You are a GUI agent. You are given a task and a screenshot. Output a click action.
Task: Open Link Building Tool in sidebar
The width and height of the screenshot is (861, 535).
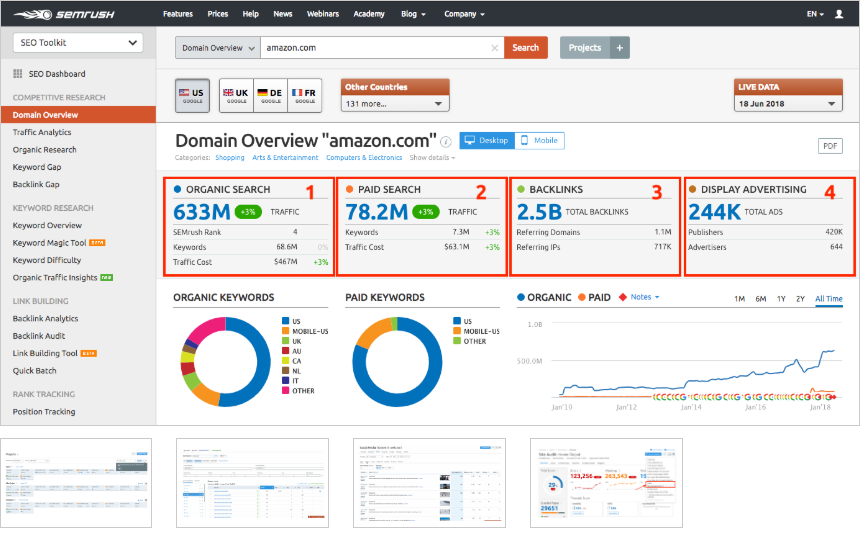coord(45,354)
